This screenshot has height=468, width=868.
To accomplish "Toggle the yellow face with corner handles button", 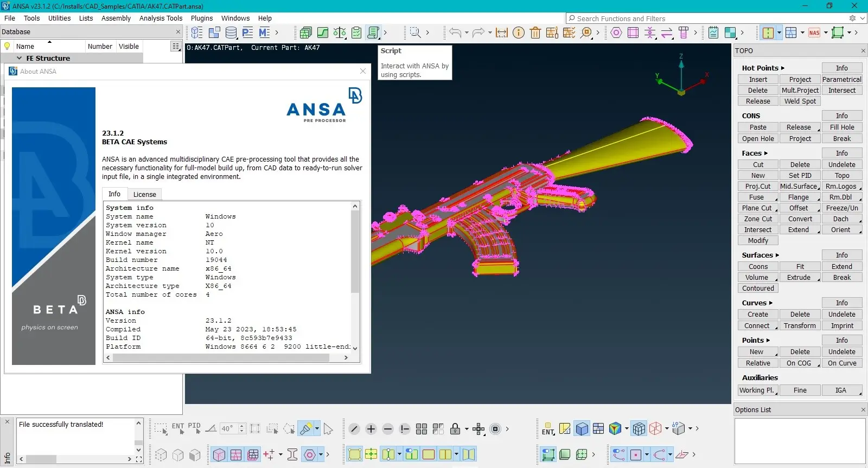I will tap(355, 454).
